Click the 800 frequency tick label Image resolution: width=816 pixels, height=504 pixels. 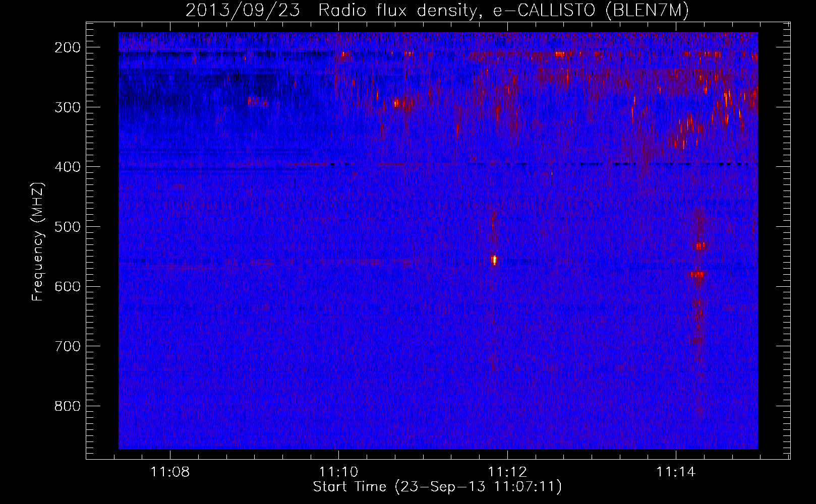(x=68, y=406)
